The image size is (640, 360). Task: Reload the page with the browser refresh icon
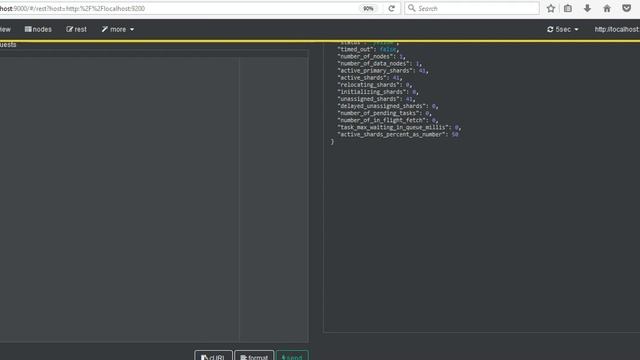391,8
